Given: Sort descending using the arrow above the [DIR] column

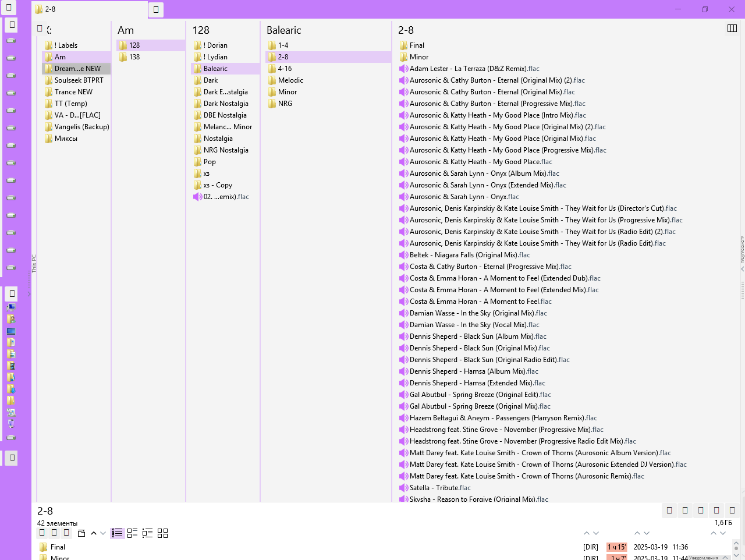Looking at the screenshot, I should pos(596,533).
